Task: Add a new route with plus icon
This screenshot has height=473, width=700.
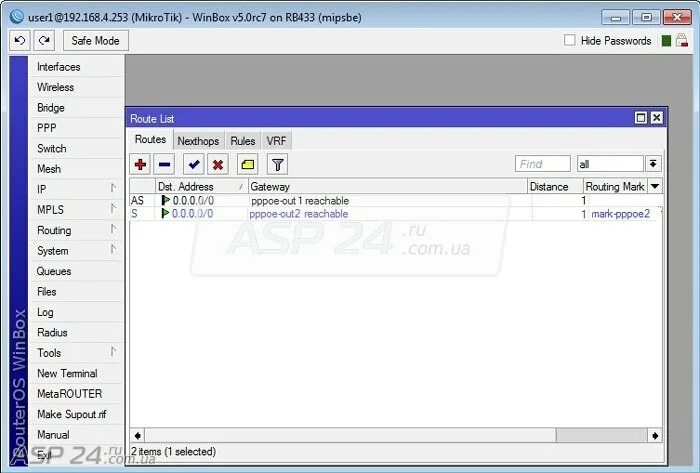Action: click(140, 164)
